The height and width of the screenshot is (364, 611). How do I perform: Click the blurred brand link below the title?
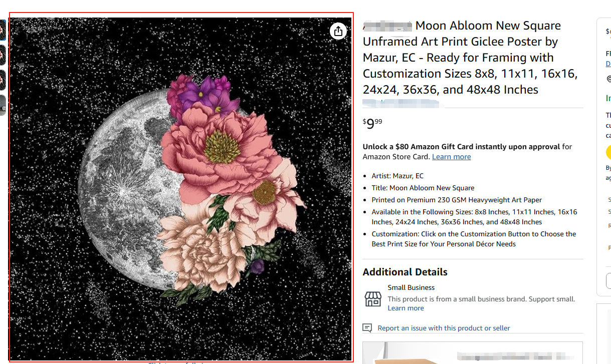[400, 104]
